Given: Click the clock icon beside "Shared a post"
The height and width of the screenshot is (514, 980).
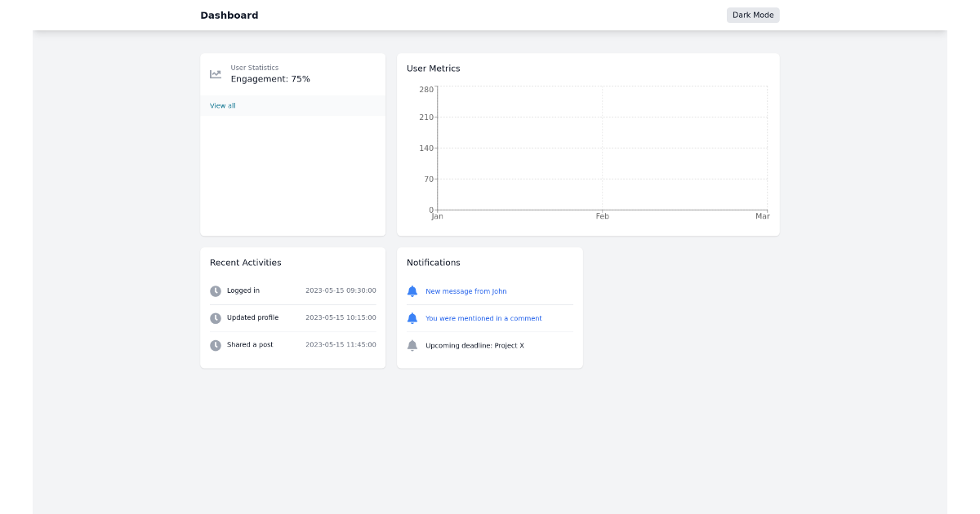Looking at the screenshot, I should (x=215, y=344).
